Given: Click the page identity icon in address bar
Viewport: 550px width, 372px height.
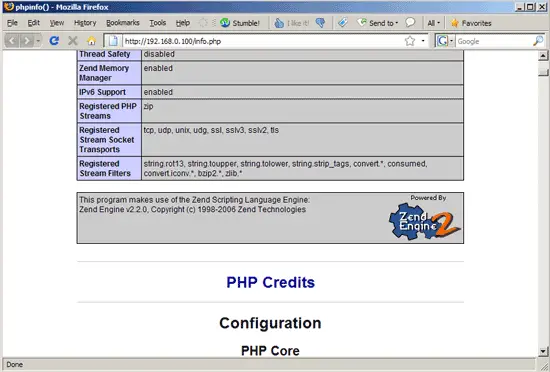Looking at the screenshot, I should coord(113,41).
